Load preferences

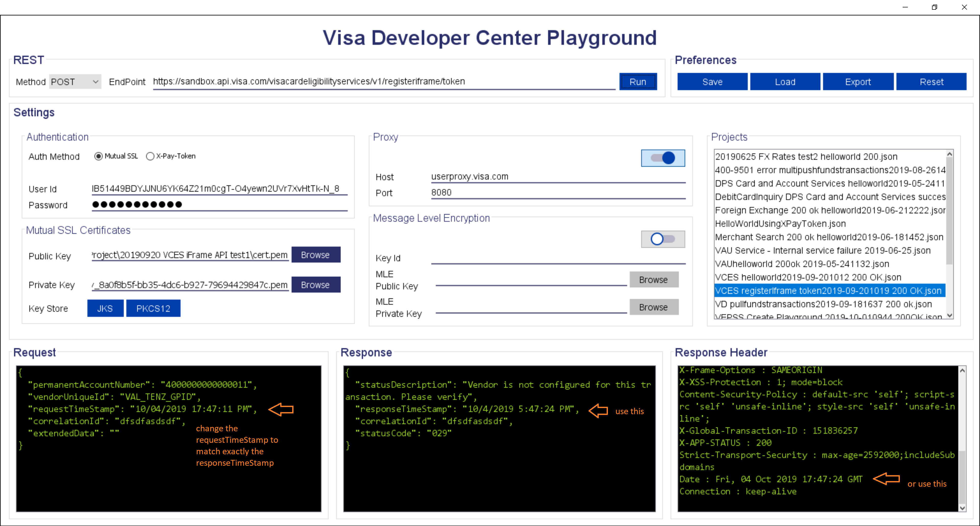785,81
